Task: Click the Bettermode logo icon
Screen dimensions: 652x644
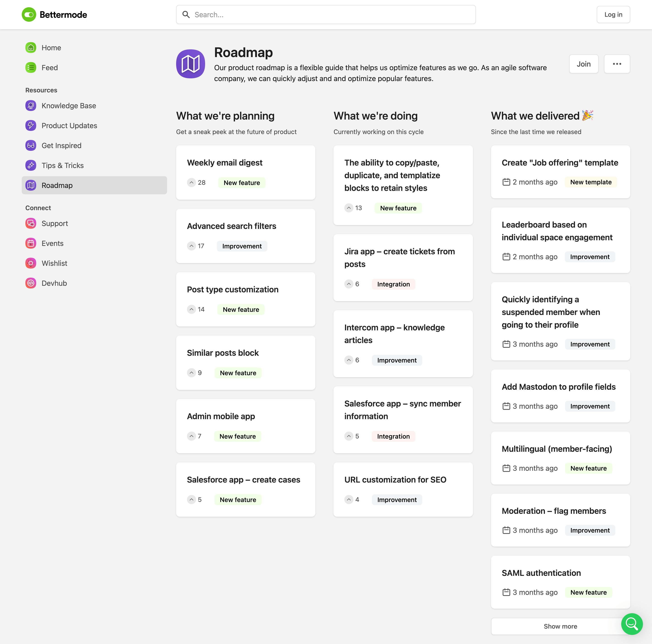Action: pyautogui.click(x=29, y=14)
